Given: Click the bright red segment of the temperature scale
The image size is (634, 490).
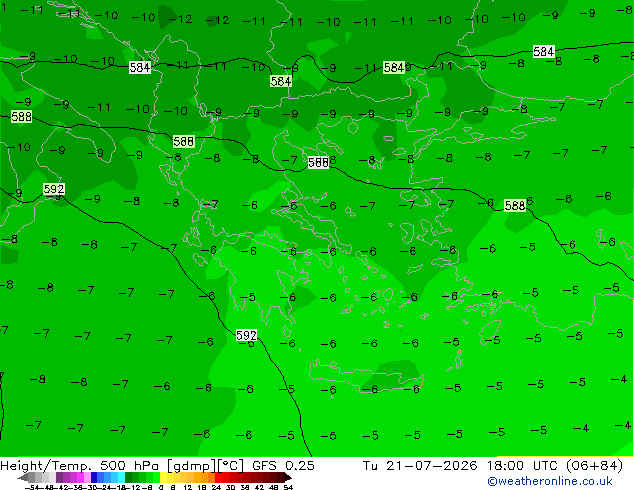Looking at the screenshot, I should tap(218, 477).
